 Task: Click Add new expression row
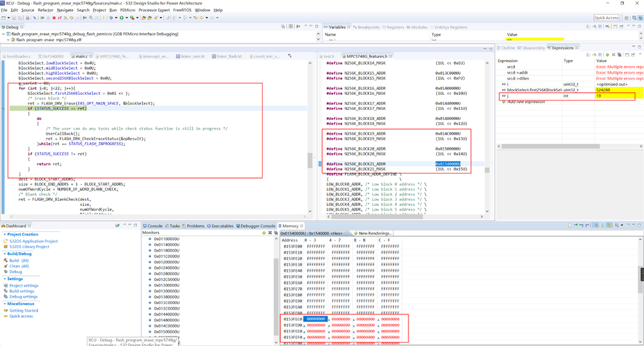pos(526,101)
